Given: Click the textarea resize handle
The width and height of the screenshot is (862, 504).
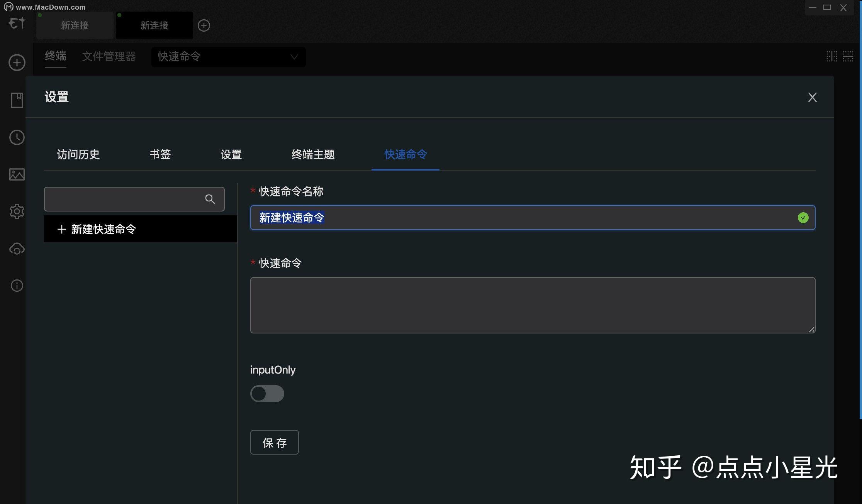Looking at the screenshot, I should [812, 330].
